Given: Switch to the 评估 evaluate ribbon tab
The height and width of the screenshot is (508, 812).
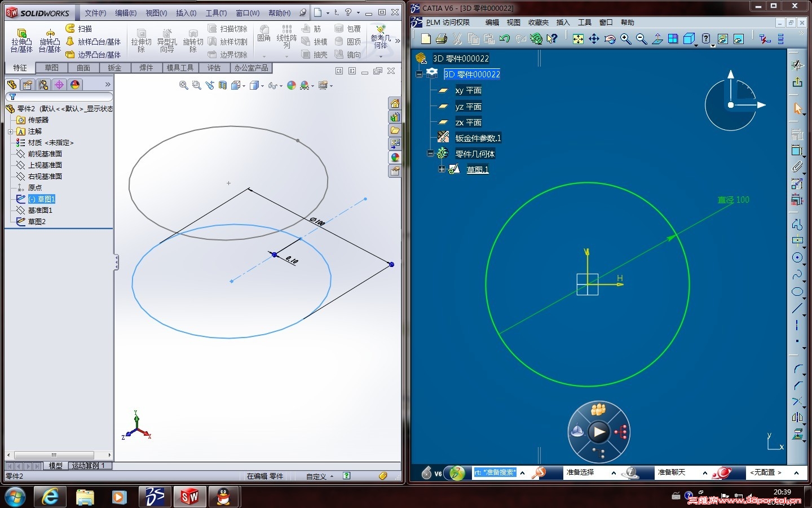Looking at the screenshot, I should pos(214,68).
